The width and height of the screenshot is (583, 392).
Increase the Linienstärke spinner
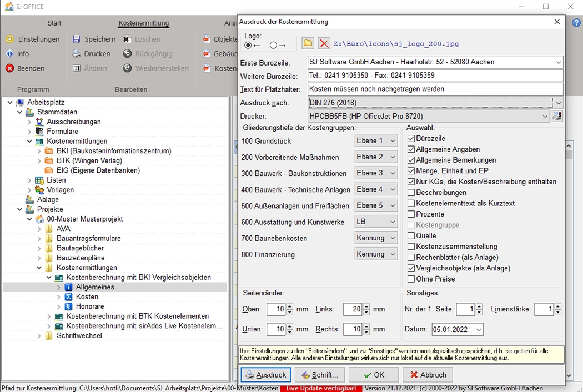click(557, 306)
